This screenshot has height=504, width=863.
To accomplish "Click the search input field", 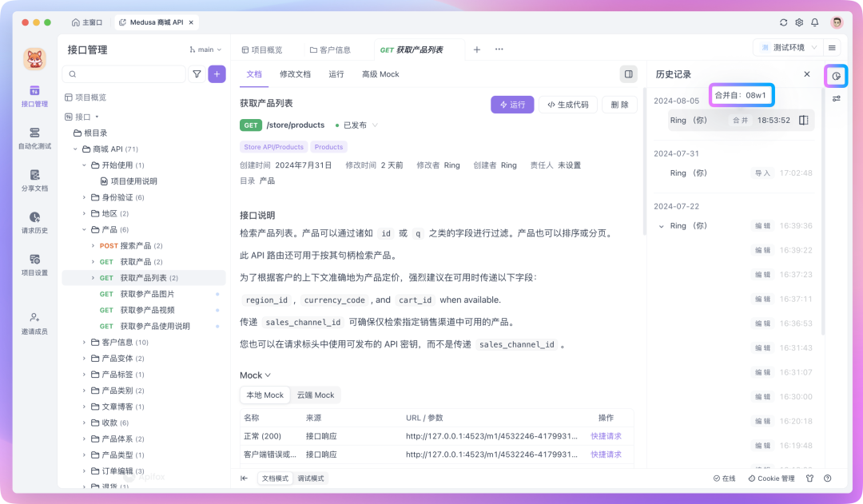I will click(124, 73).
